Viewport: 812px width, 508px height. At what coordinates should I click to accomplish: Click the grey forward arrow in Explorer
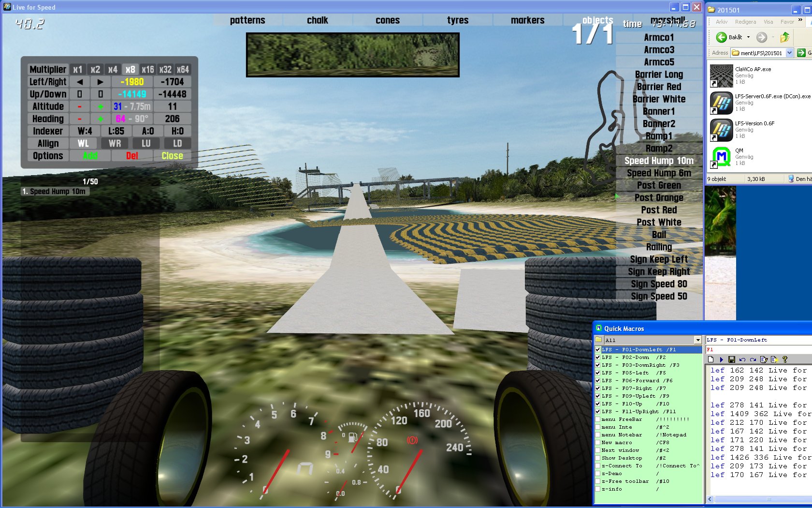coord(762,37)
